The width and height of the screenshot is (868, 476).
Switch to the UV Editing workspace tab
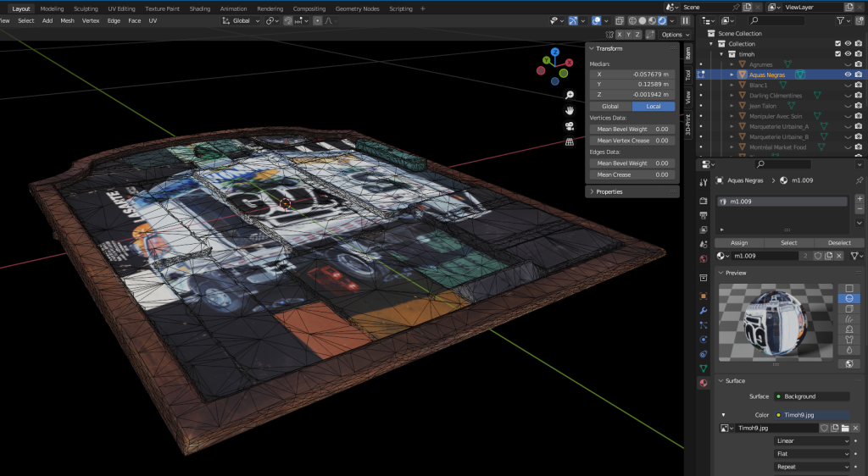coord(121,8)
